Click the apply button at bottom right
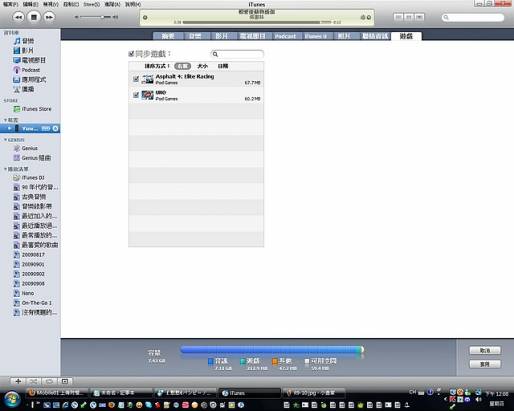The height and width of the screenshot is (411, 514). pos(485,364)
